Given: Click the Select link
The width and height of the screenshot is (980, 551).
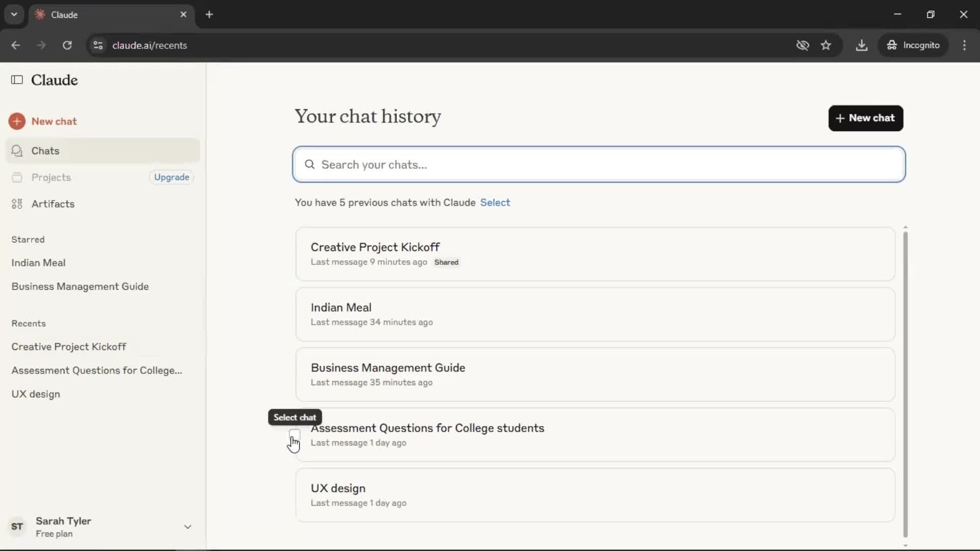Looking at the screenshot, I should point(495,203).
